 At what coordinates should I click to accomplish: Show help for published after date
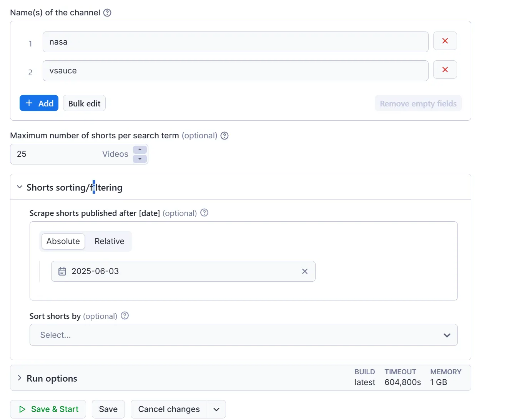(204, 212)
